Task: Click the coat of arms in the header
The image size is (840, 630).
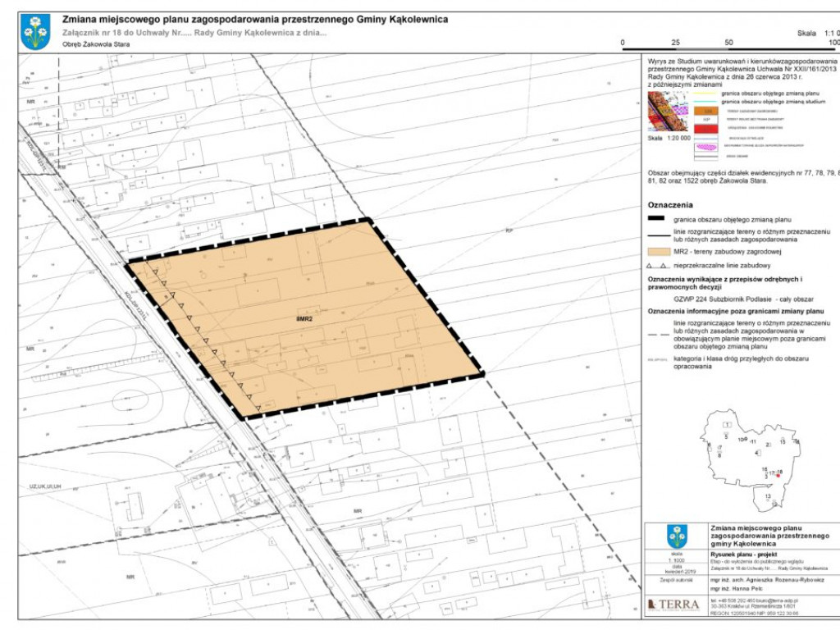Action: coord(35,31)
